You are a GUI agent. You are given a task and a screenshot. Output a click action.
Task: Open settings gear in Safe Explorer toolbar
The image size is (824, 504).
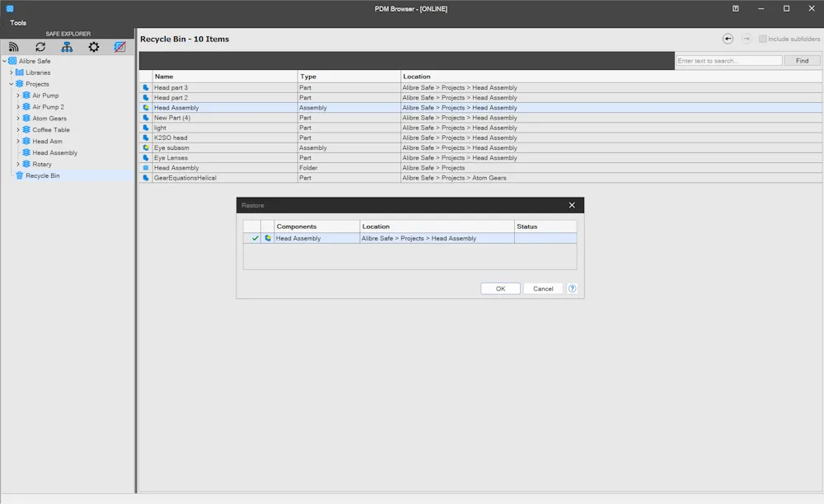pos(94,47)
